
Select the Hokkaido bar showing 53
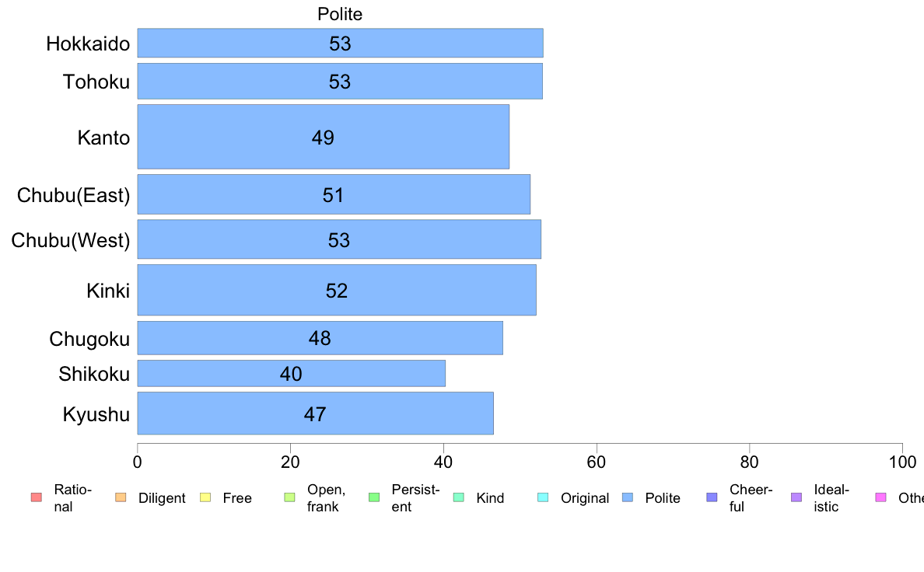[x=340, y=43]
